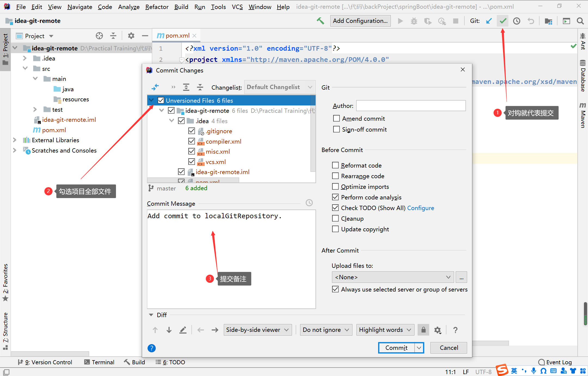The height and width of the screenshot is (376, 588).
Task: Click the Git update project arrow icon
Action: 489,21
